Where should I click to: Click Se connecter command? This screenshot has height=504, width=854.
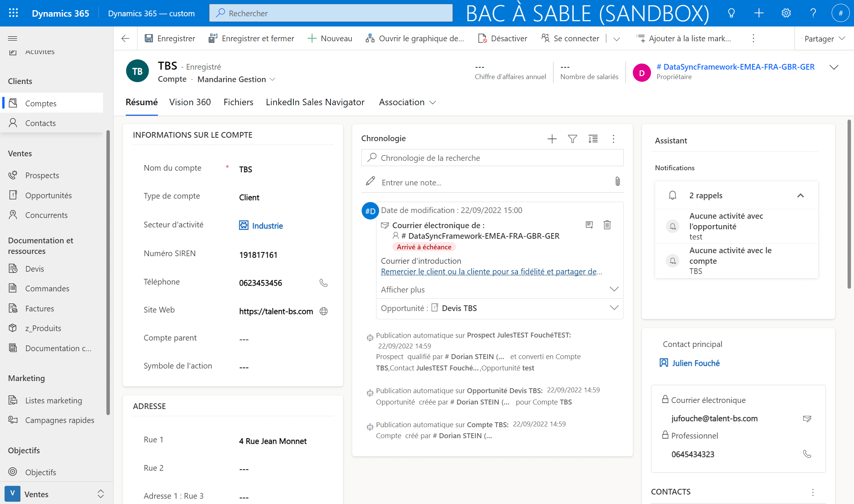pyautogui.click(x=570, y=38)
